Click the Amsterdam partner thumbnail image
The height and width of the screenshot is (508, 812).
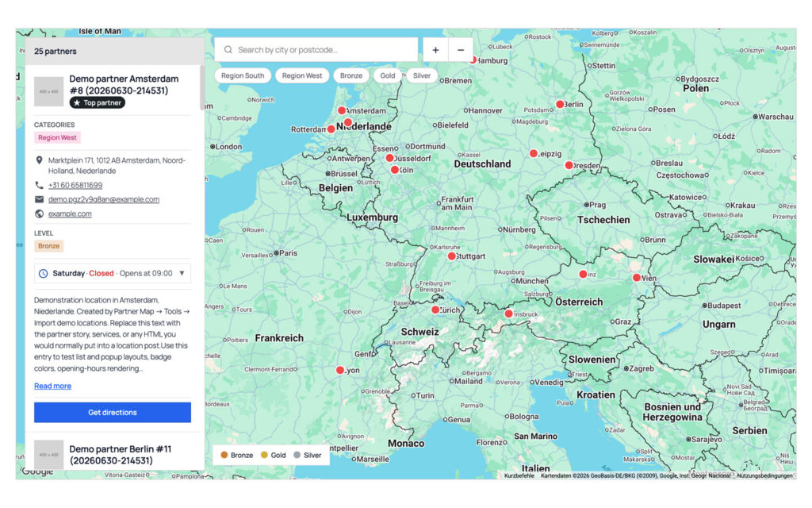[48, 91]
